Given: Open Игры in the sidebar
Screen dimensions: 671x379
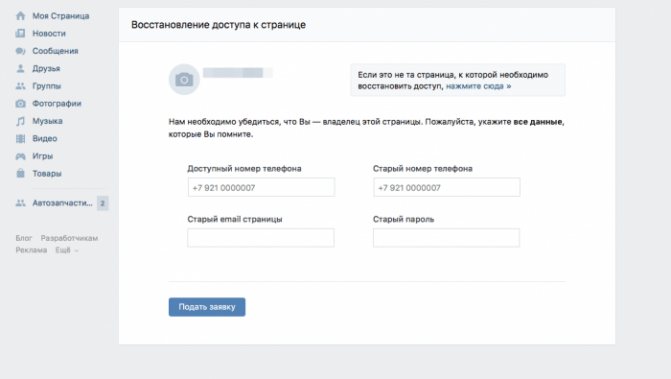Looking at the screenshot, I should pyautogui.click(x=43, y=156).
